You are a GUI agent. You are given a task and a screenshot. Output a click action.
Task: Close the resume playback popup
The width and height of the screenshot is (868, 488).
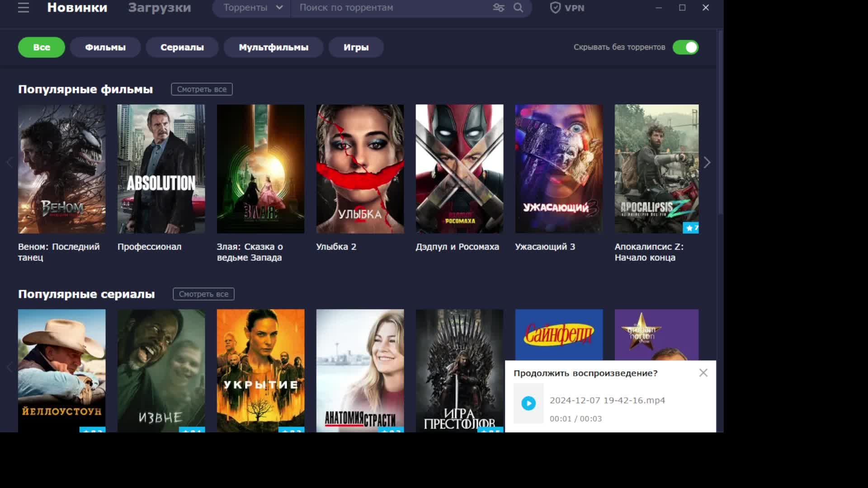703,373
